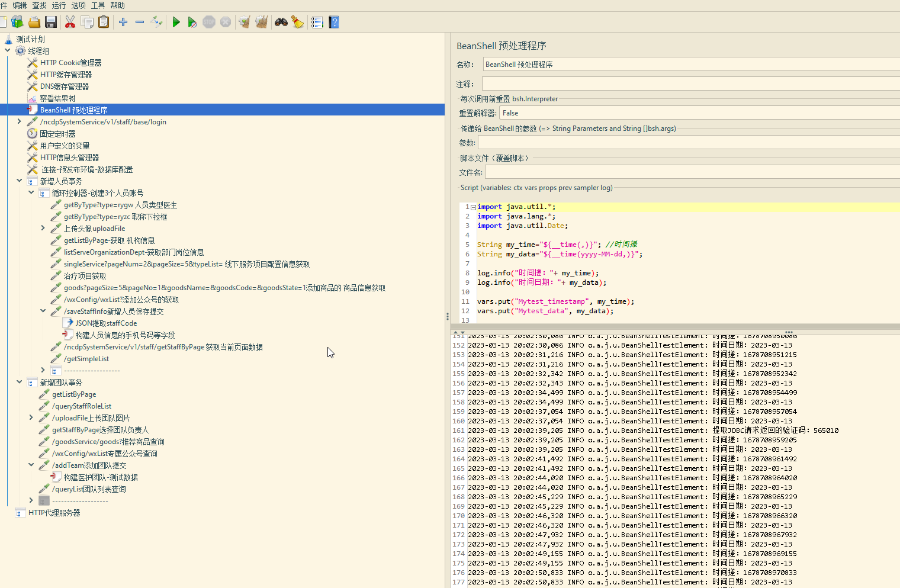The height and width of the screenshot is (588, 900).
Task: Start the test with the green play icon
Action: click(x=176, y=23)
